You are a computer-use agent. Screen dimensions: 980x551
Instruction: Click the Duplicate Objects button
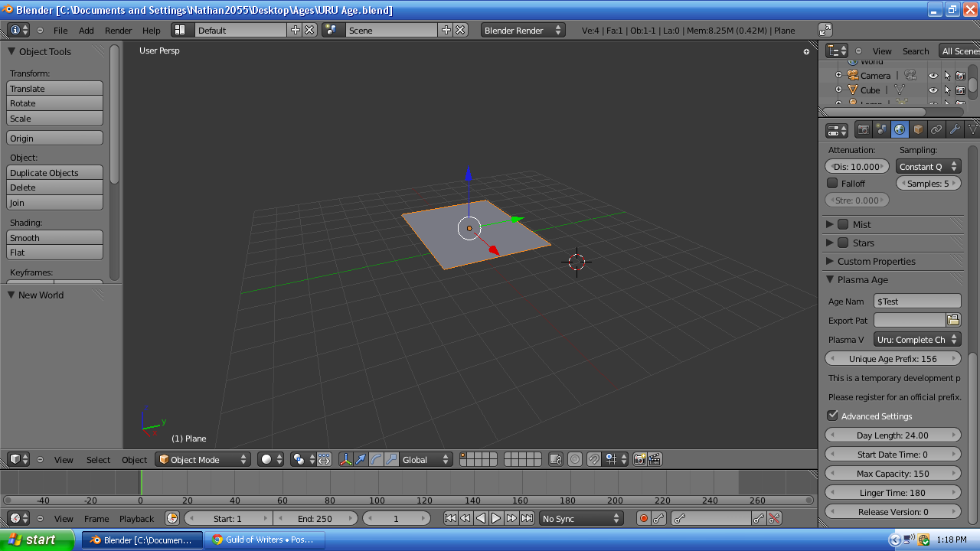click(54, 173)
